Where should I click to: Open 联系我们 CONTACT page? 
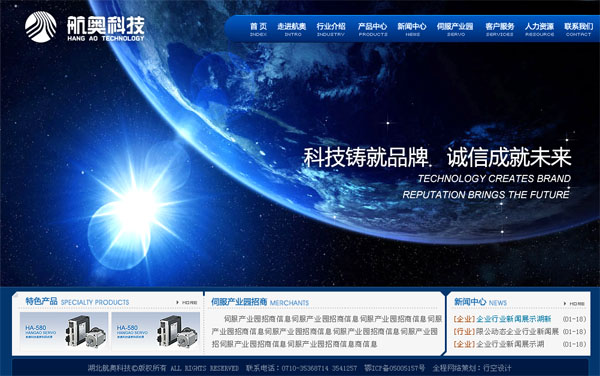tap(579, 29)
